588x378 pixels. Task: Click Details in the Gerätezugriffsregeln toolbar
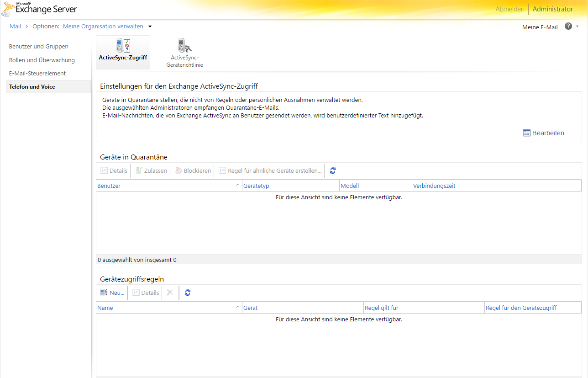[x=146, y=293]
